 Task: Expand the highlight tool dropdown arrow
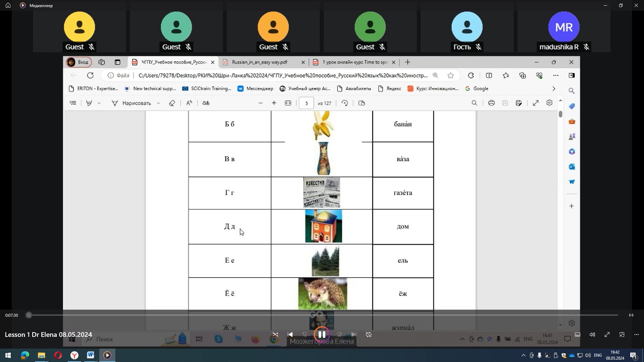[x=99, y=103]
